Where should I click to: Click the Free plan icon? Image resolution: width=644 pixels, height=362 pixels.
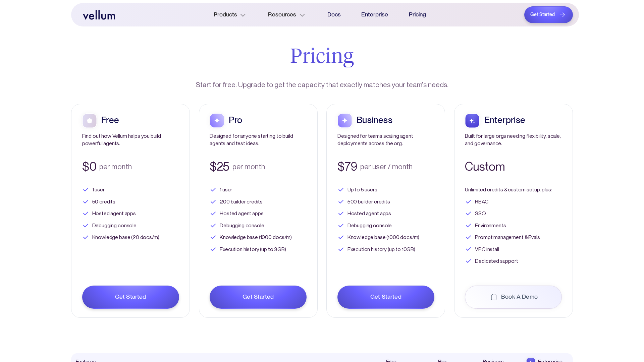click(90, 121)
